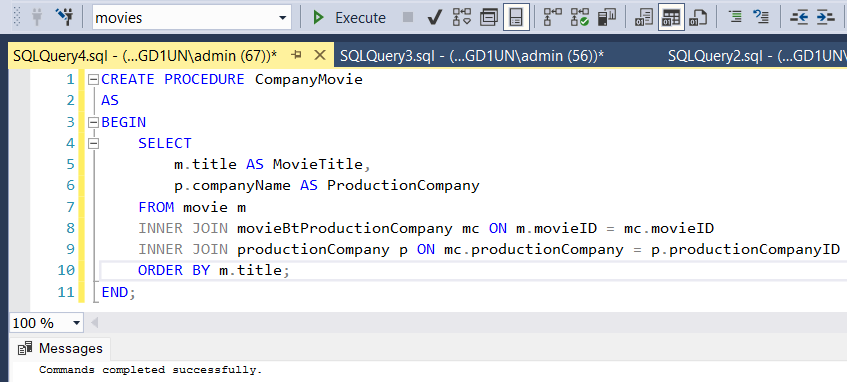Click the Change Connection plug icon
This screenshot has width=847, height=382.
[x=37, y=17]
